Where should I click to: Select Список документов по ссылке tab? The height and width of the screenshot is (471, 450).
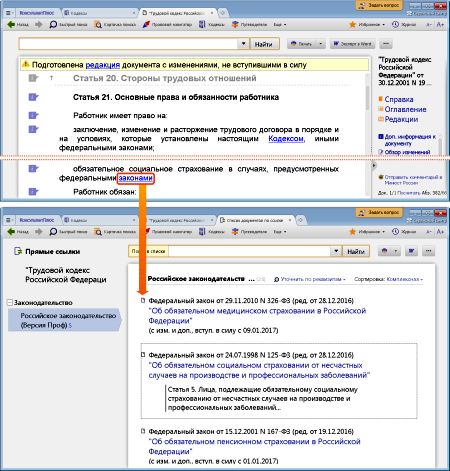(x=255, y=220)
